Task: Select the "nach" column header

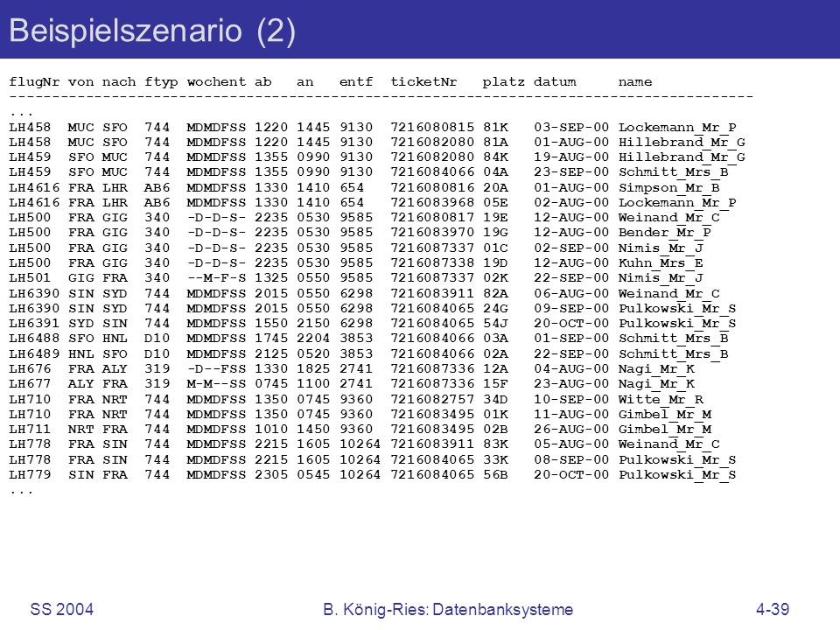Action: [x=119, y=82]
